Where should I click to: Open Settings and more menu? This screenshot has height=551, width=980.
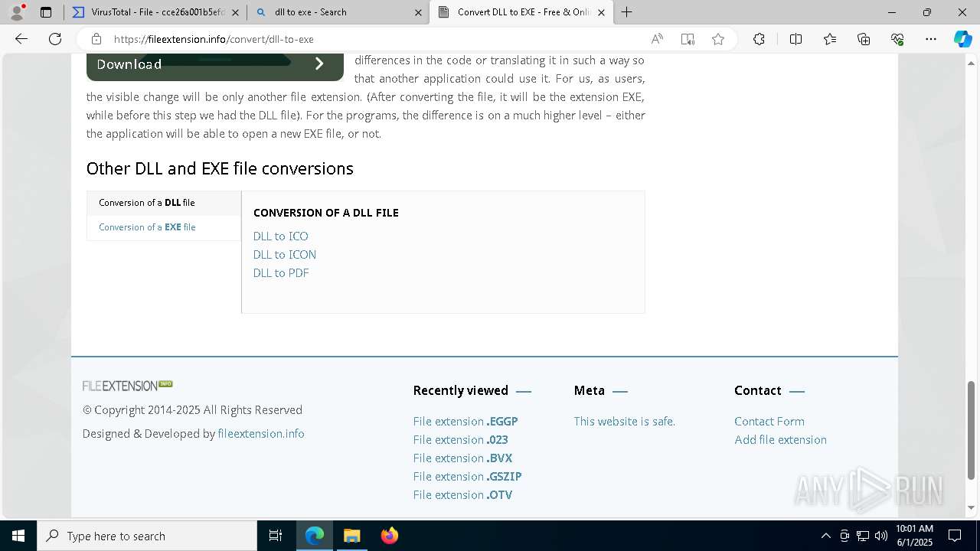click(931, 39)
